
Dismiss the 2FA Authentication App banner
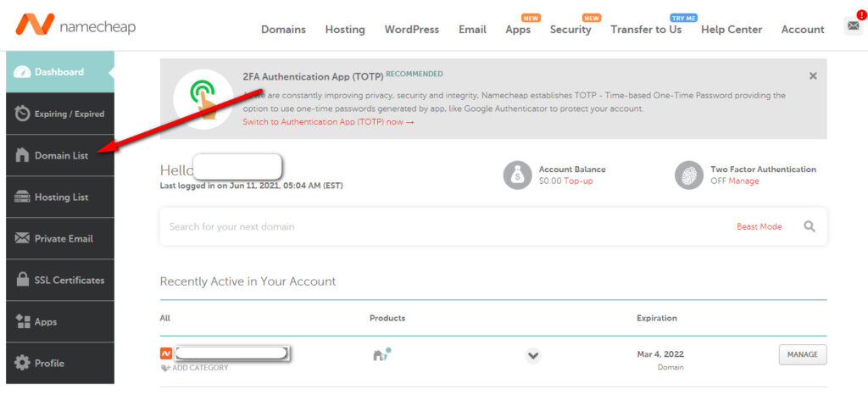coord(813,76)
